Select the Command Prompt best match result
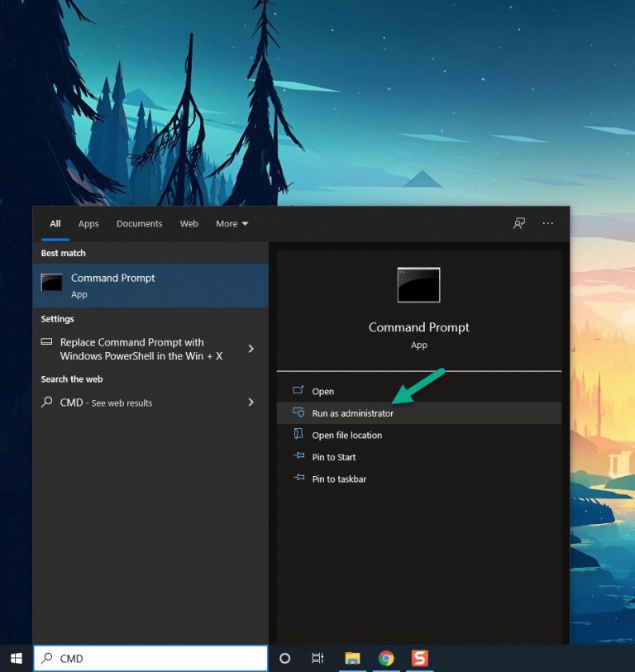Viewport: 635px width, 672px height. [x=150, y=285]
